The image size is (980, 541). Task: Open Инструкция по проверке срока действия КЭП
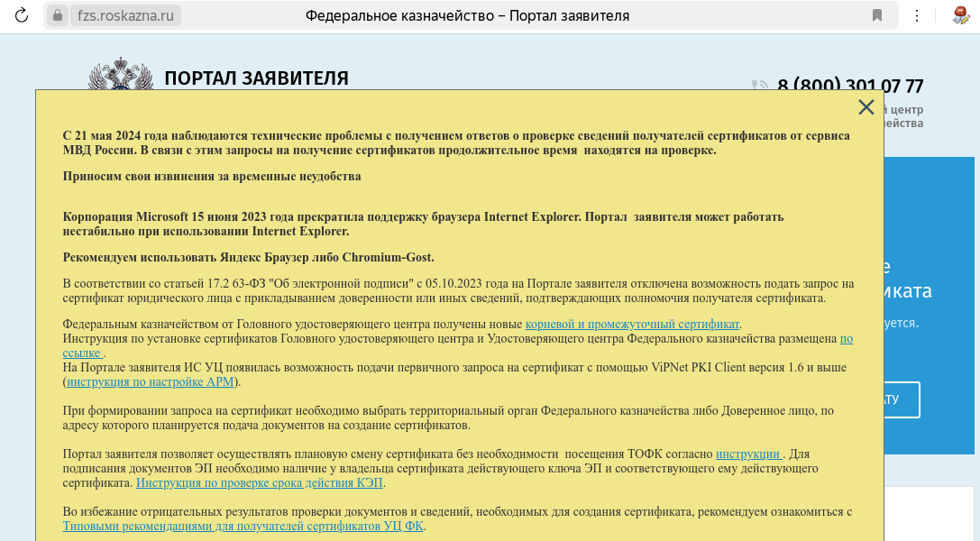(x=260, y=483)
